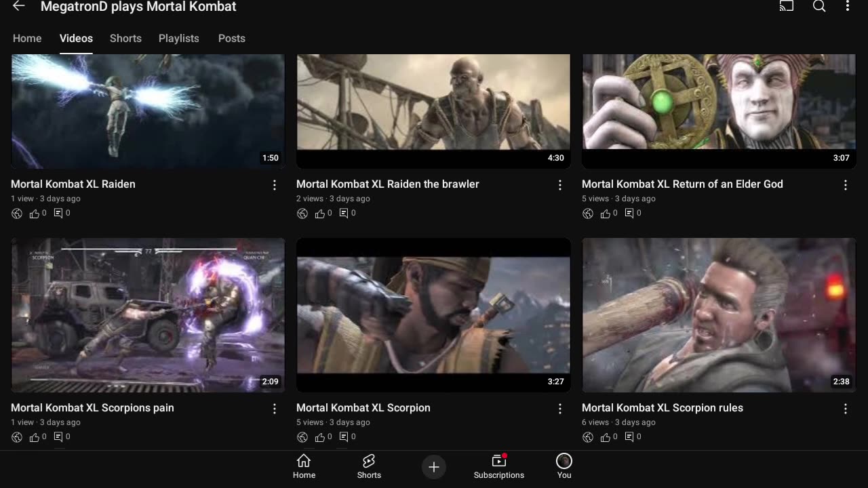The width and height of the screenshot is (868, 488).
Task: Switch to the Shorts tab
Action: tap(125, 39)
